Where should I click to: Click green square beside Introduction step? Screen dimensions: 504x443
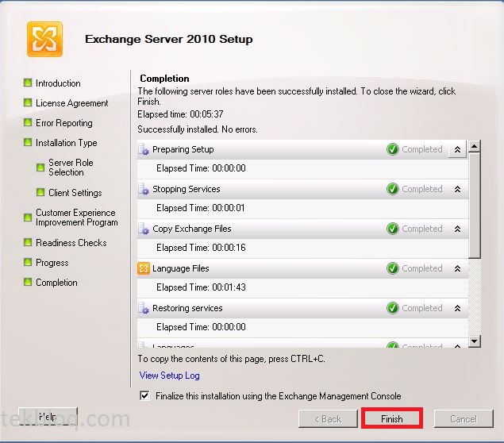(28, 83)
